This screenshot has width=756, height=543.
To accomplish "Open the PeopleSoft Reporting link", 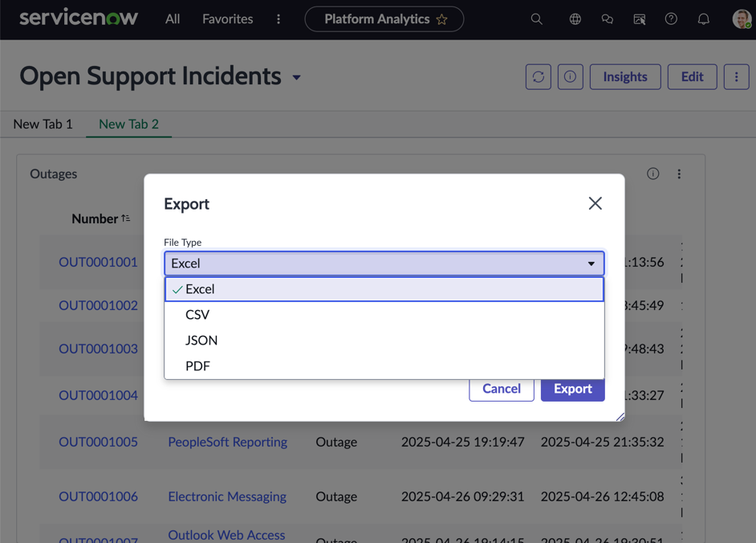I will tap(228, 442).
